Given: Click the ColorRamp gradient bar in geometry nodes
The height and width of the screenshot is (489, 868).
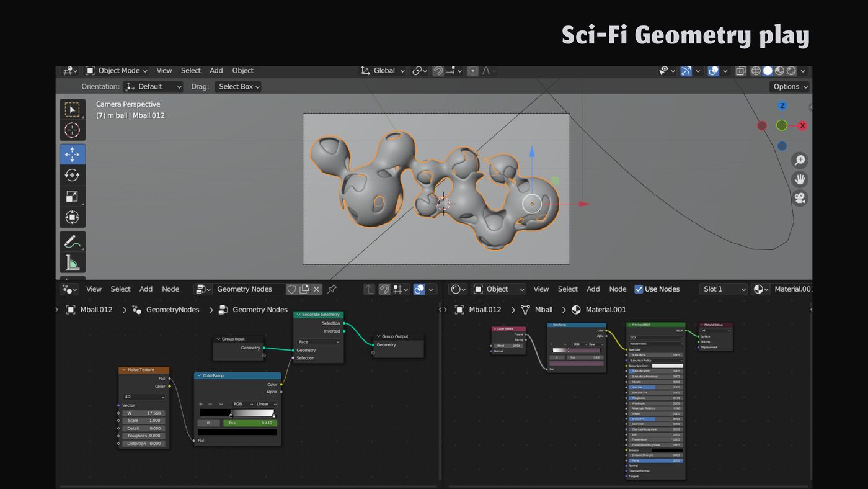Looking at the screenshot, I should (237, 413).
